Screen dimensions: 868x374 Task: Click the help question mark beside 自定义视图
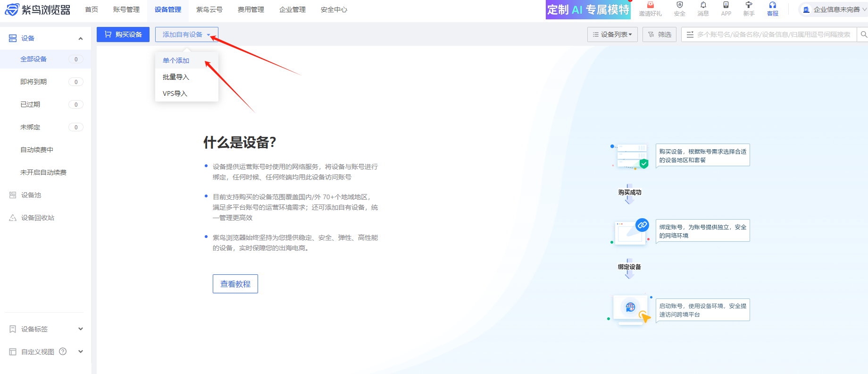tap(63, 351)
